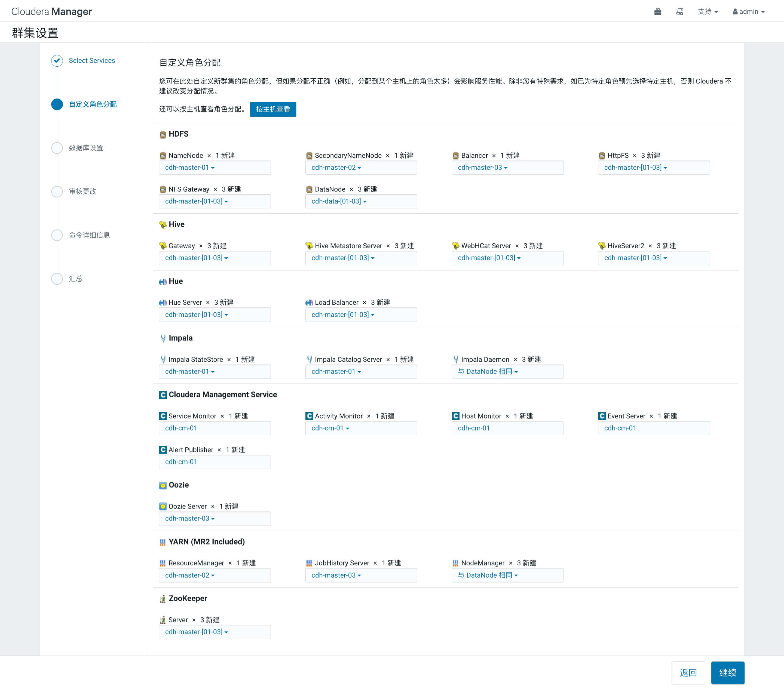This screenshot has width=784, height=690.
Task: Expand Impala Daemon 与 DataNode 相同 dropdown
Action: coord(488,371)
